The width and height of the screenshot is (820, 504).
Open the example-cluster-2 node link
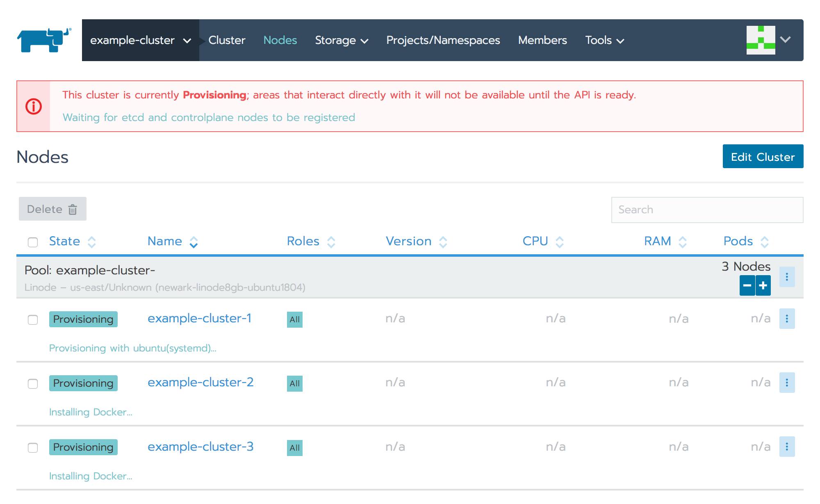pos(200,382)
